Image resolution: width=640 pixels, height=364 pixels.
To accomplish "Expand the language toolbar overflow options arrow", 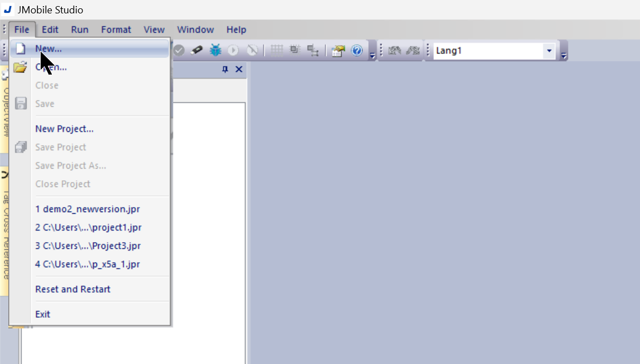I will point(564,56).
